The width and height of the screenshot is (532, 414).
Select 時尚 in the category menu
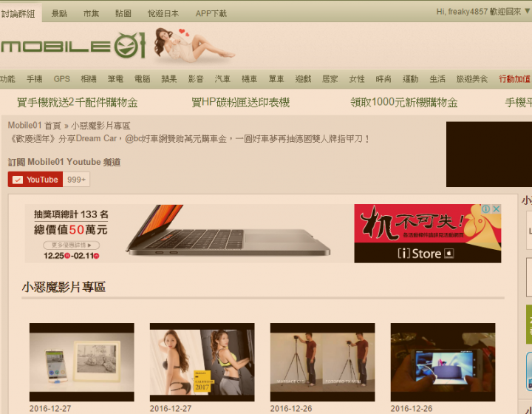[383, 79]
